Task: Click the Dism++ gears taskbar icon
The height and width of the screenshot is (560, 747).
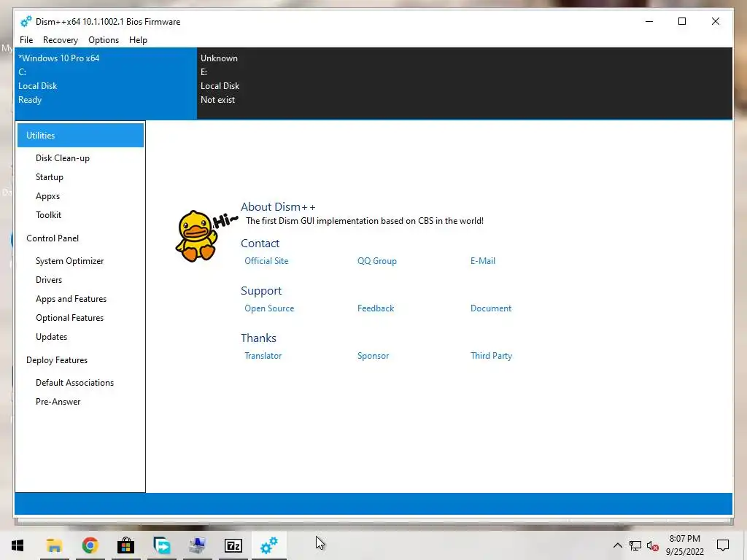Action: [x=268, y=545]
